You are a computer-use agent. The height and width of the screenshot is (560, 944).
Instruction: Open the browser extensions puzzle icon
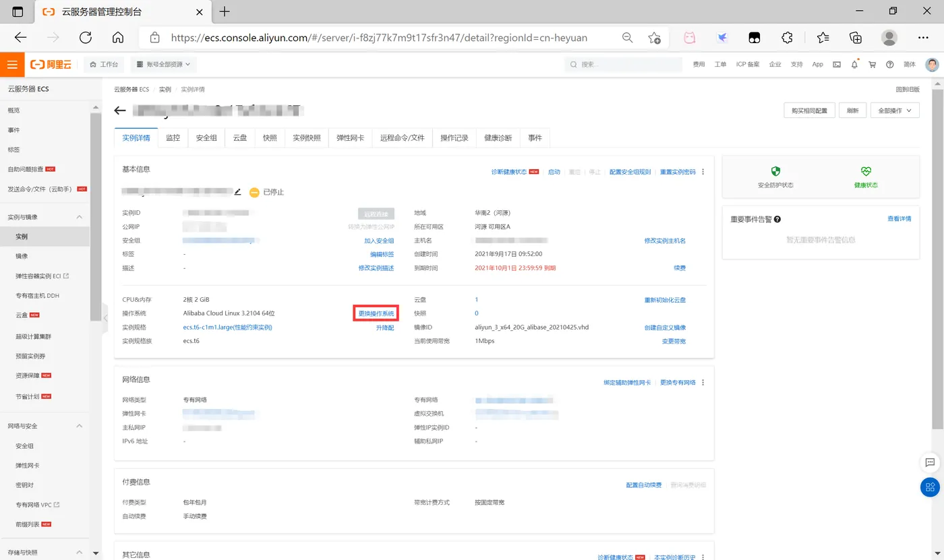point(787,38)
